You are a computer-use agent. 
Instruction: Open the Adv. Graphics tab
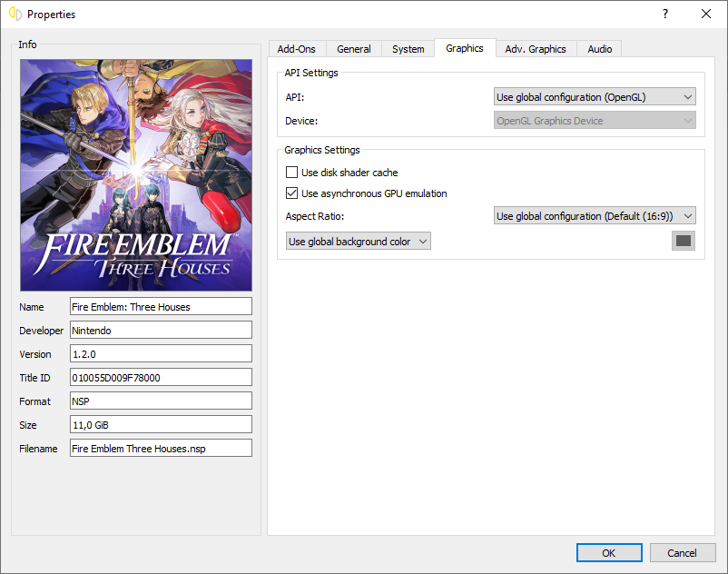(x=536, y=49)
